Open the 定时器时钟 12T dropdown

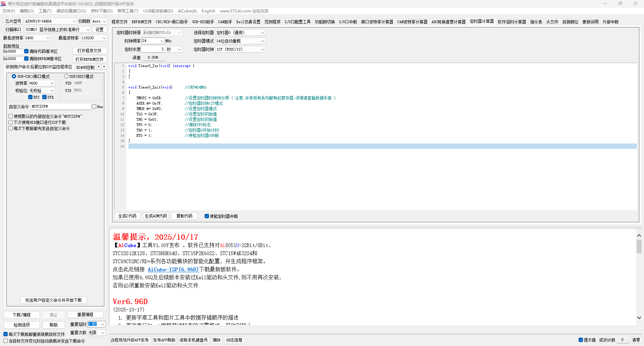[x=262, y=49]
